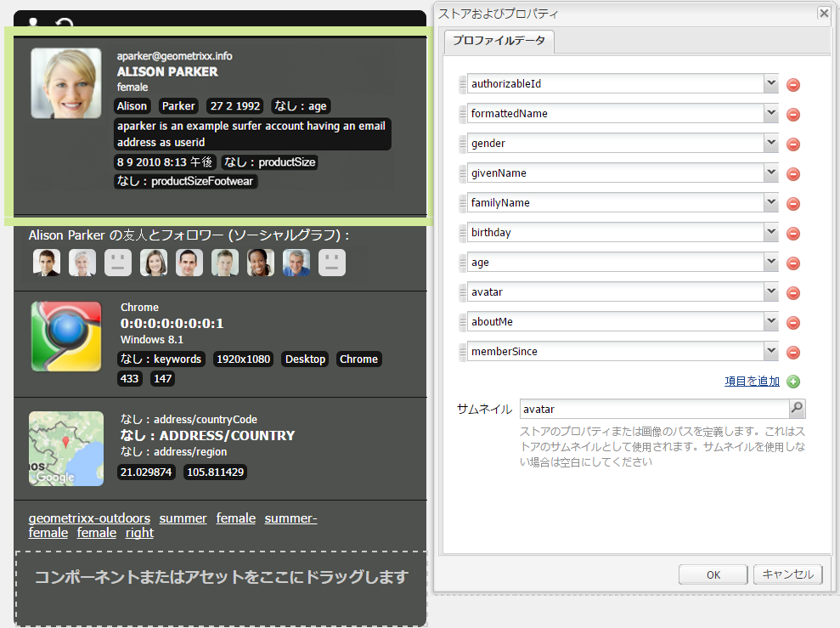Open the authorizableId dropdown arrow
The image size is (840, 628).
coord(771,83)
